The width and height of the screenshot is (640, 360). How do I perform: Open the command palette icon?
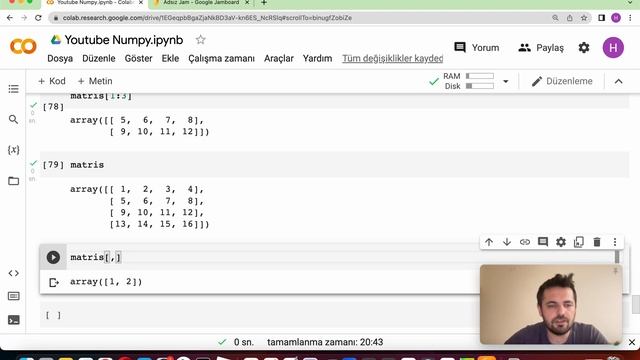13,296
